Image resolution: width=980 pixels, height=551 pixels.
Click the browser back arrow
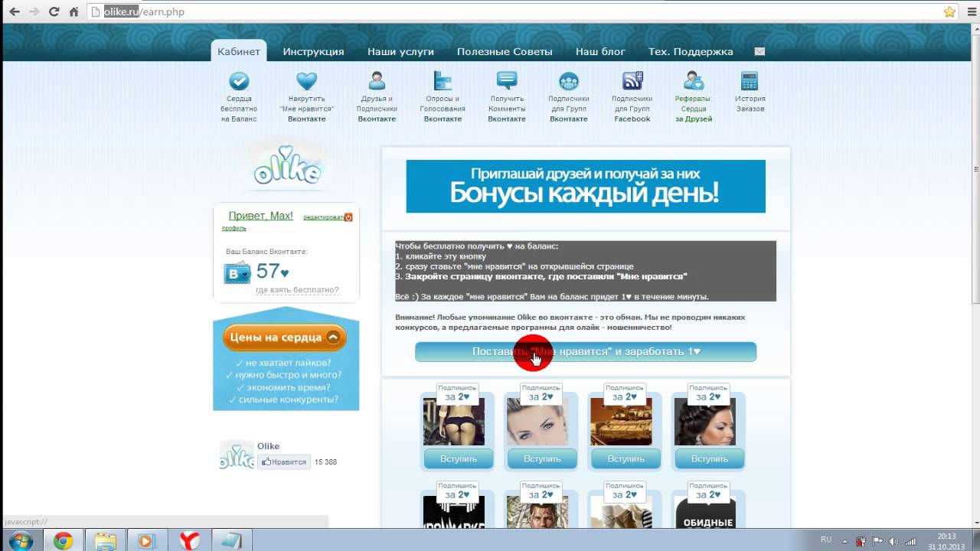click(x=13, y=11)
